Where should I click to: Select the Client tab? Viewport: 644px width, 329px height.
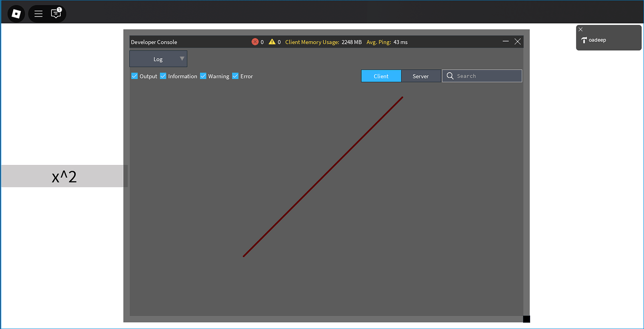(x=381, y=76)
